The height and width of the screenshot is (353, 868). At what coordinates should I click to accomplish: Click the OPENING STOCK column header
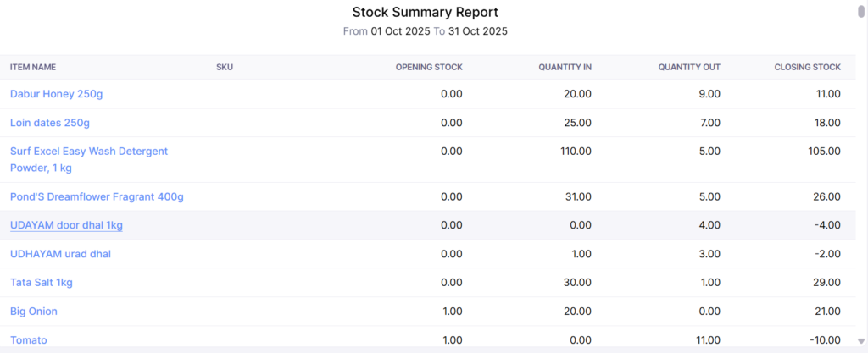click(429, 68)
